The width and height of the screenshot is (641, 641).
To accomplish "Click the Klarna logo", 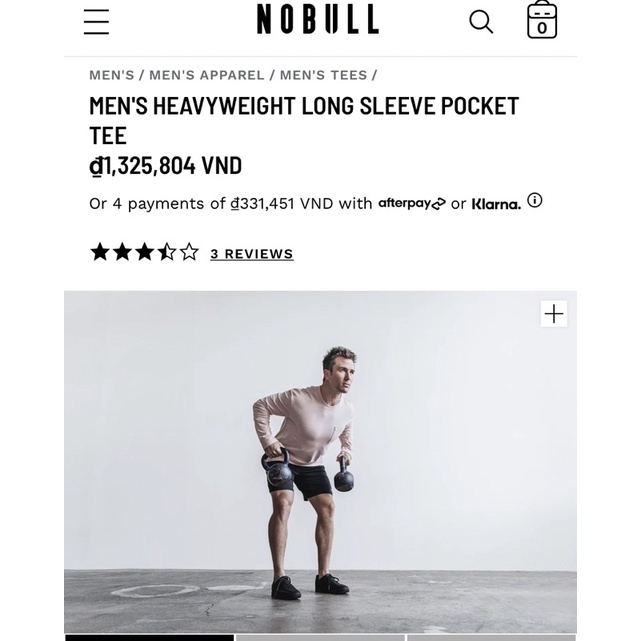I will click(497, 204).
